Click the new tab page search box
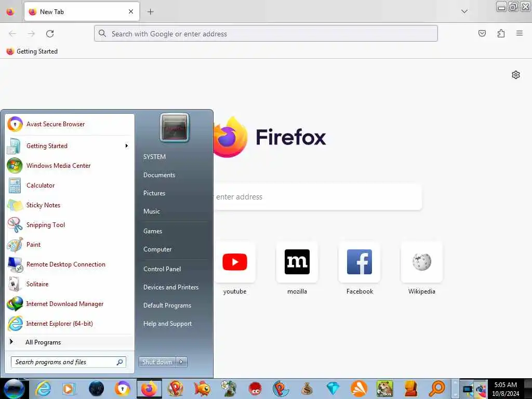This screenshot has height=399, width=532. (x=317, y=197)
